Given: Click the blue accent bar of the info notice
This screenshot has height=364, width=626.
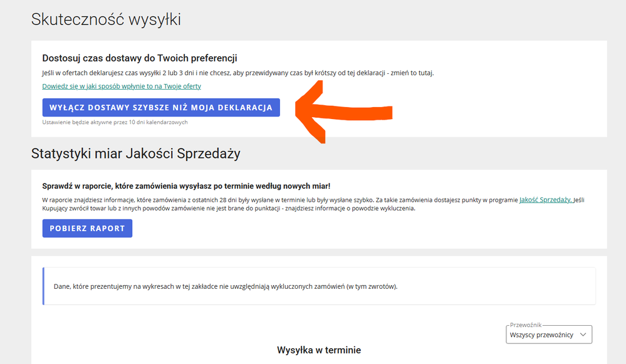Looking at the screenshot, I should pyautogui.click(x=43, y=286).
